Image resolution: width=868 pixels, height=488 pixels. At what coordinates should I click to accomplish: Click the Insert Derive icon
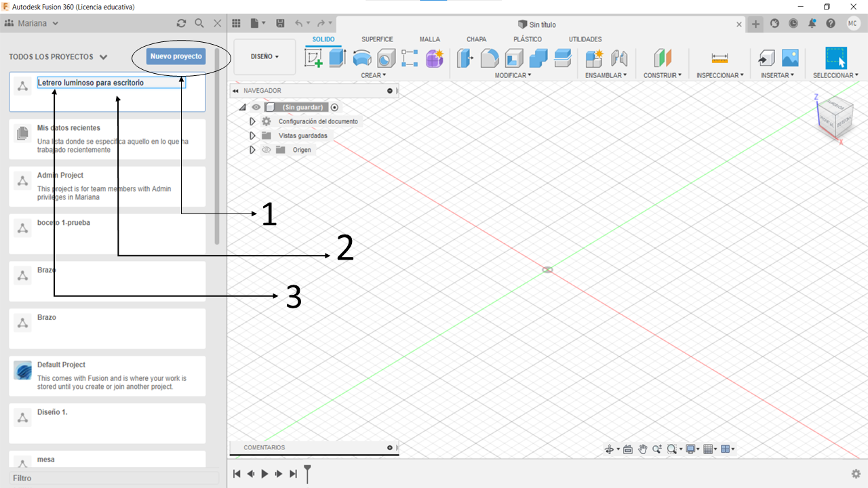pos(766,58)
